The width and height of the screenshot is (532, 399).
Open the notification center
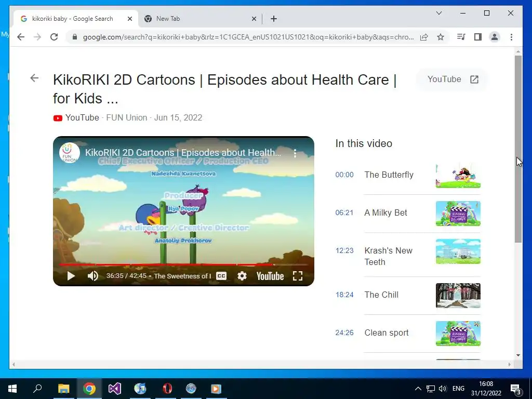coord(516,389)
